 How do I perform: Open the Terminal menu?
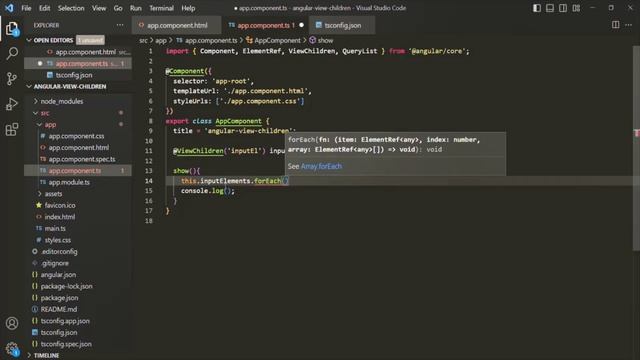point(161,8)
